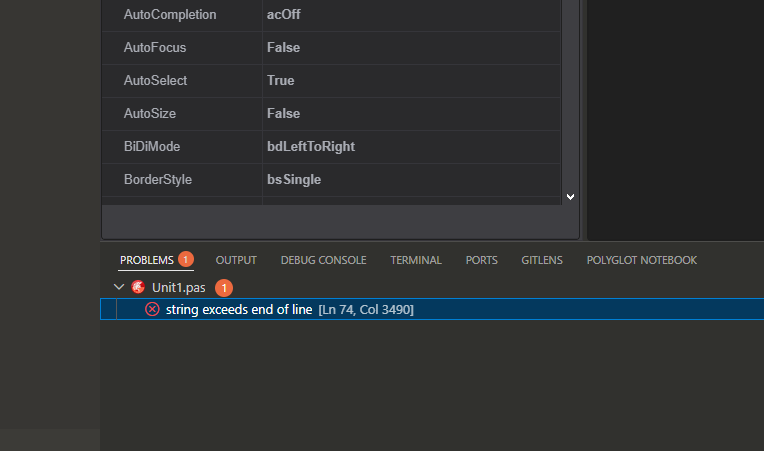
Task: Select the 'string exceeds end of line' problem
Action: click(x=238, y=309)
